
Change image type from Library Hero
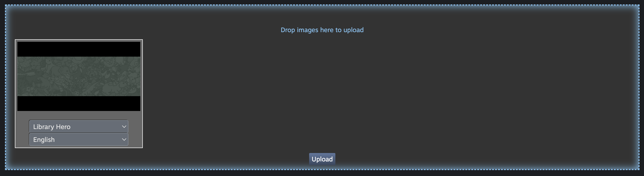click(x=79, y=126)
